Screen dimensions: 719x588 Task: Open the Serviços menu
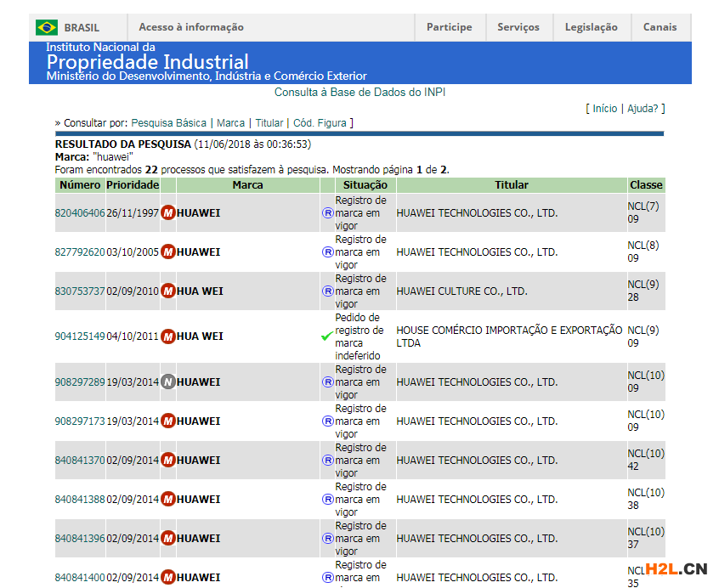(x=518, y=27)
